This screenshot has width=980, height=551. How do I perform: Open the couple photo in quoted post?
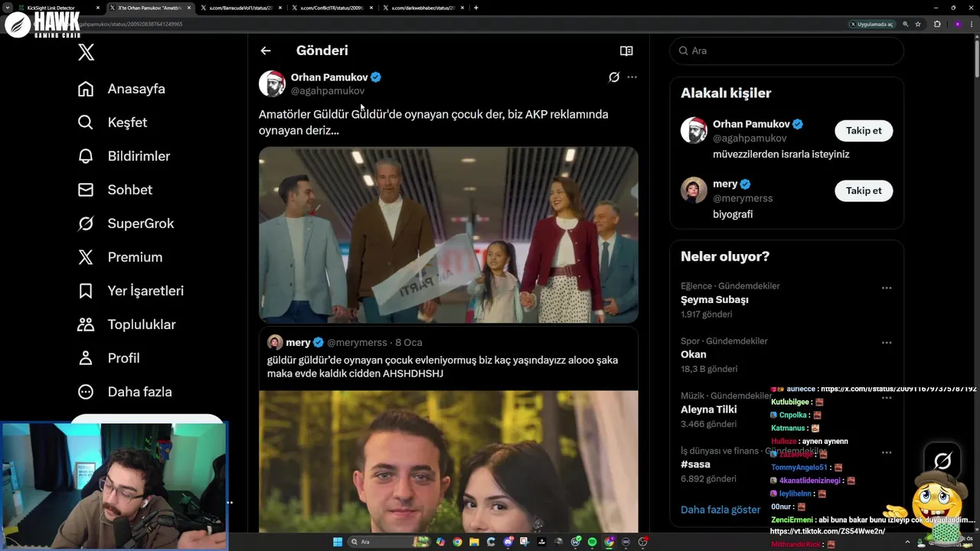(448, 461)
